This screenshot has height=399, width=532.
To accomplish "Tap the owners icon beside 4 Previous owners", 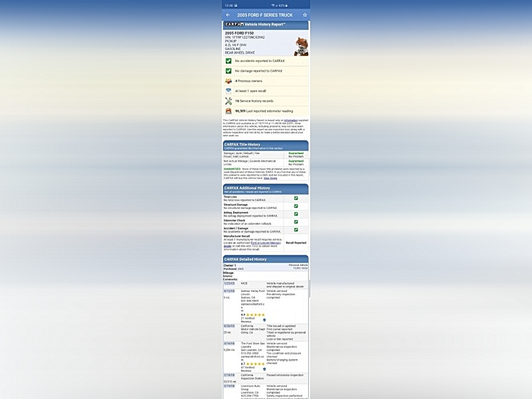I will coord(228,81).
